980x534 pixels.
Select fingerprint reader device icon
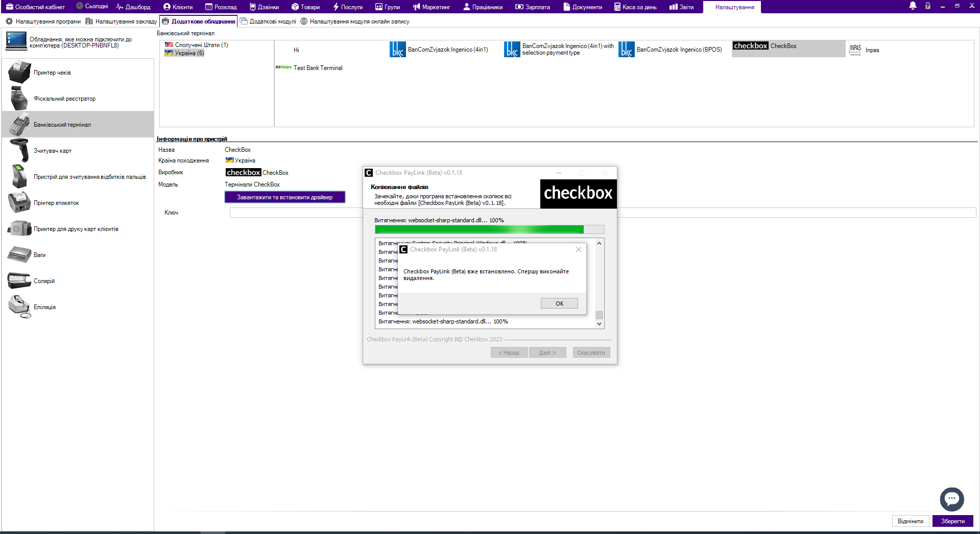pos(19,176)
